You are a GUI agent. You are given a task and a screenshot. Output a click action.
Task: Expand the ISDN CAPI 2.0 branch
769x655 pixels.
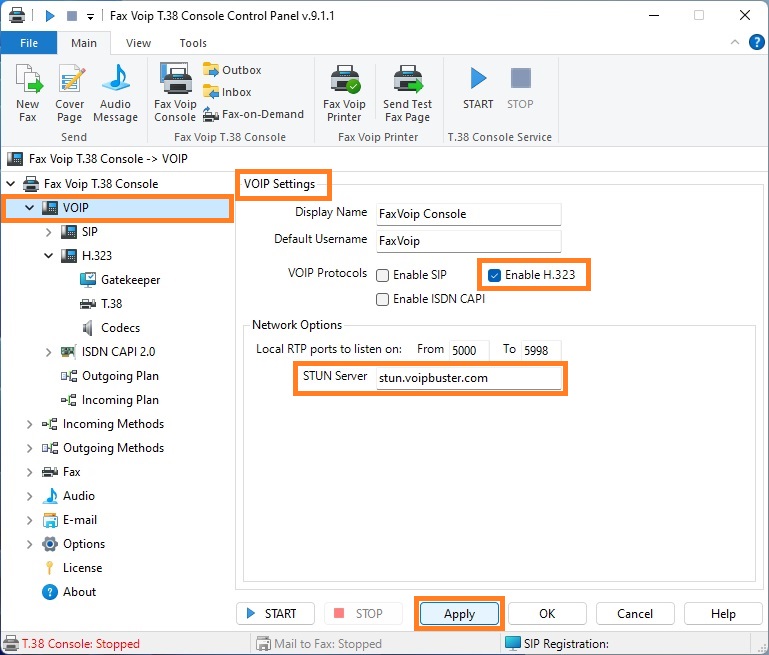pyautogui.click(x=49, y=352)
